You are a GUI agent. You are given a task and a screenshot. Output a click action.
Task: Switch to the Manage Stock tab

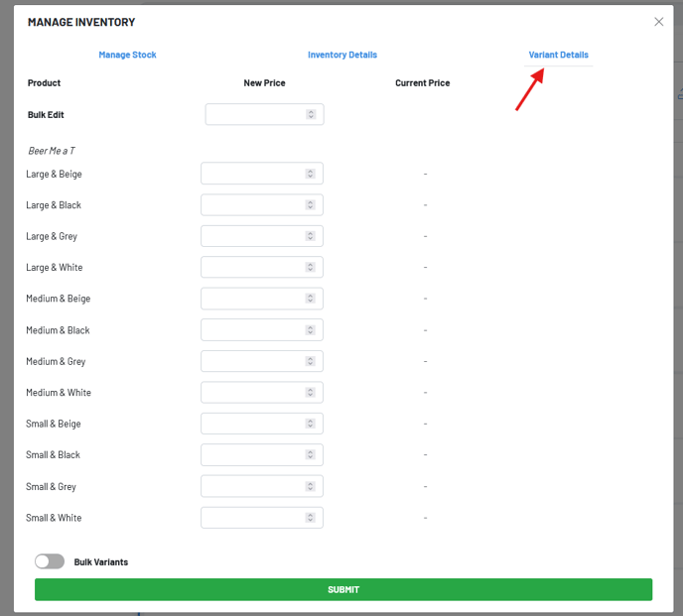(x=127, y=55)
